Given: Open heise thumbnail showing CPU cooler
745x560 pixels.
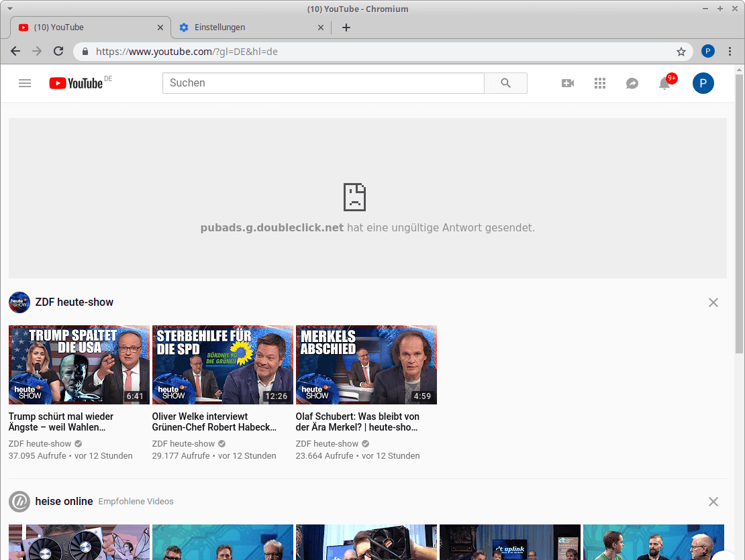Looking at the screenshot, I should click(x=366, y=542).
